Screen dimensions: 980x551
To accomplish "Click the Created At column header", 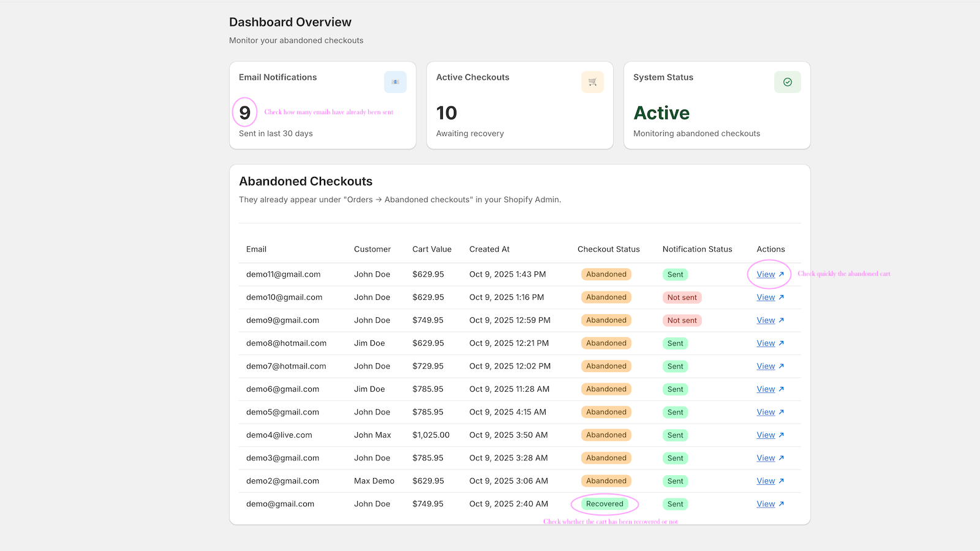I will tap(489, 249).
